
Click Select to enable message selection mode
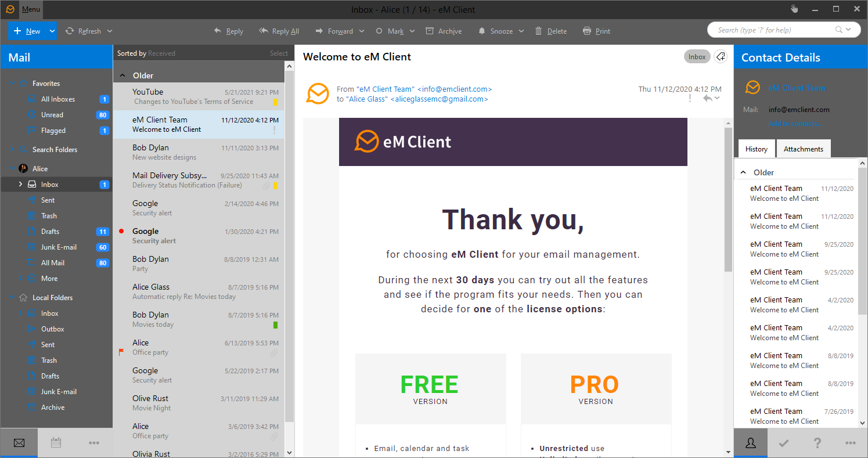click(x=279, y=53)
